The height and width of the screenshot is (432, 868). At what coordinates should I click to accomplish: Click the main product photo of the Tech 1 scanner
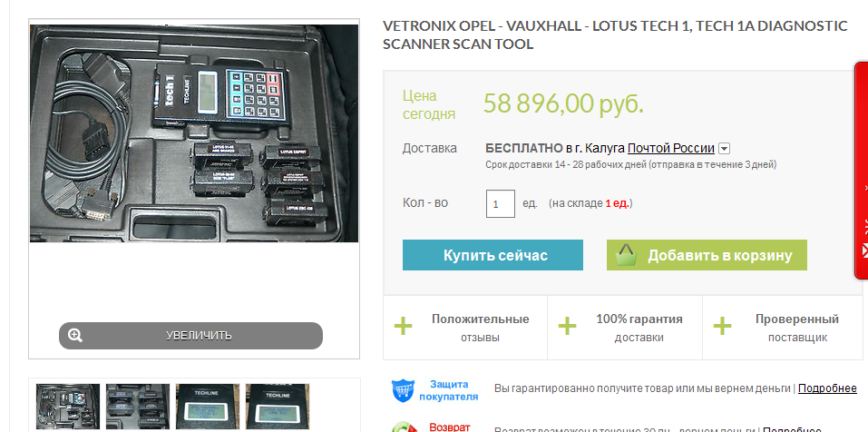pyautogui.click(x=194, y=133)
